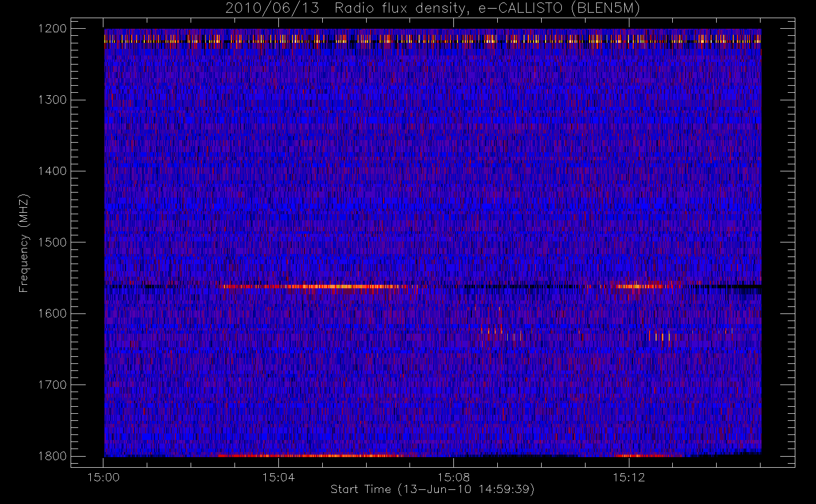Click the 15:12 time tick label

point(628,477)
